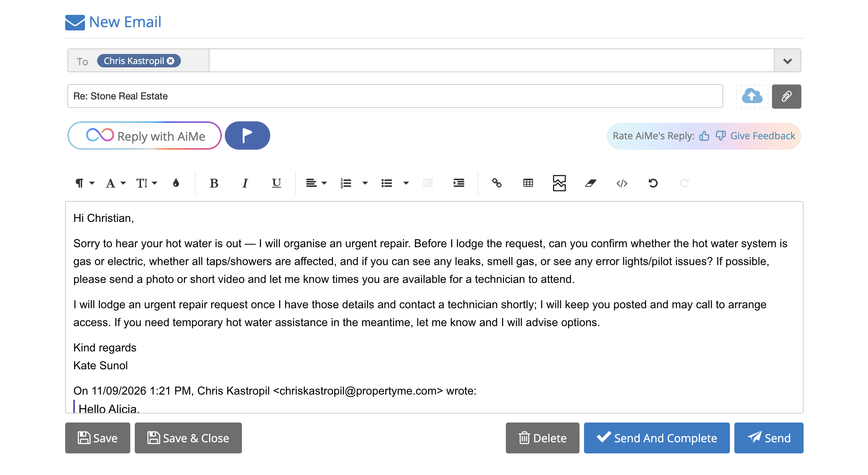Undo the last edit
This screenshot has width=868, height=475.
(x=653, y=183)
